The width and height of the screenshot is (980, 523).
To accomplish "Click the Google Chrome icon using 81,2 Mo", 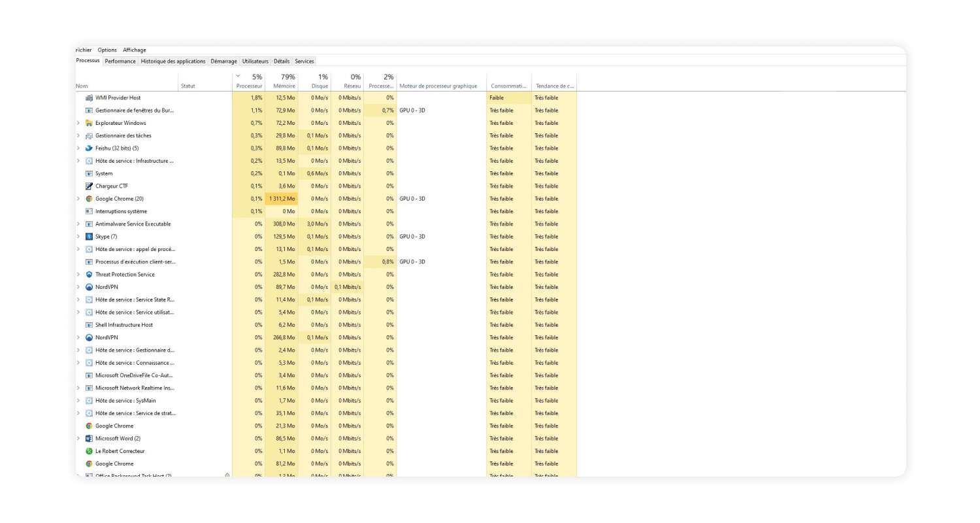I will (89, 464).
